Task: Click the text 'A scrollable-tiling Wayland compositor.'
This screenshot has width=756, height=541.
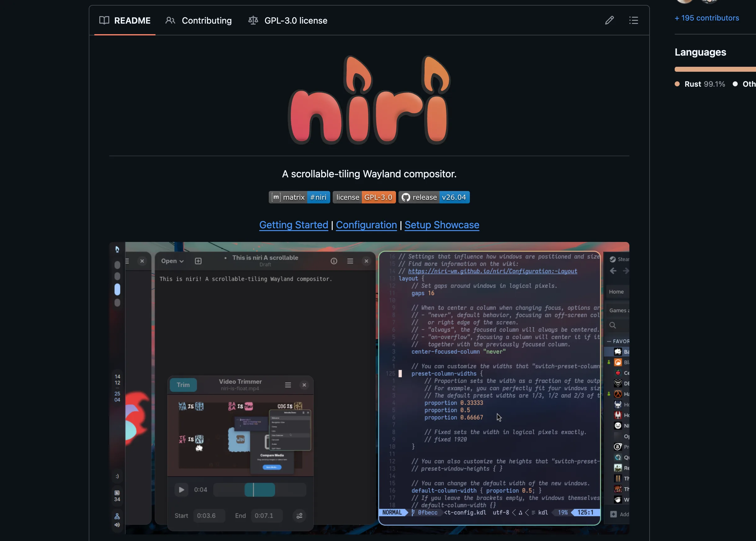Action: tap(369, 174)
